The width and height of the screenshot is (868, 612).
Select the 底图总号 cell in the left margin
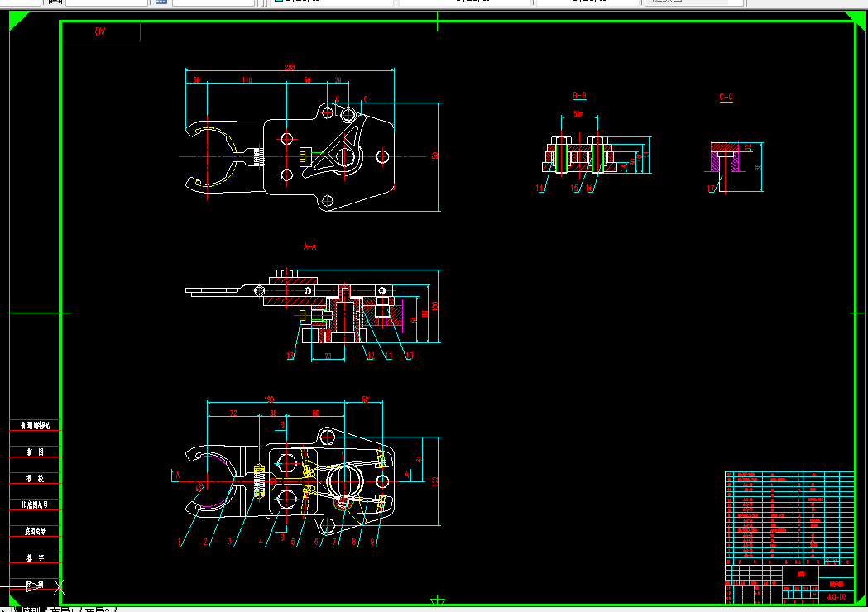35,531
